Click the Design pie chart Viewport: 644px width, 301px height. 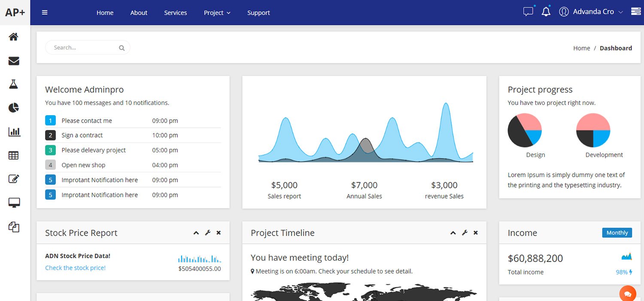pyautogui.click(x=525, y=130)
